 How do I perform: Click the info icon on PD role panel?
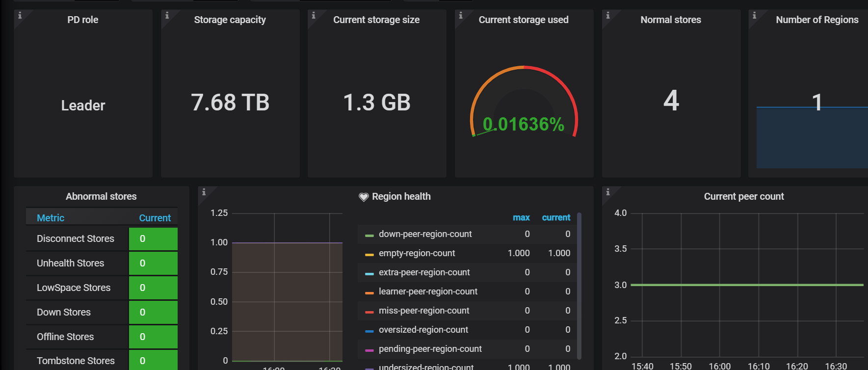(20, 16)
